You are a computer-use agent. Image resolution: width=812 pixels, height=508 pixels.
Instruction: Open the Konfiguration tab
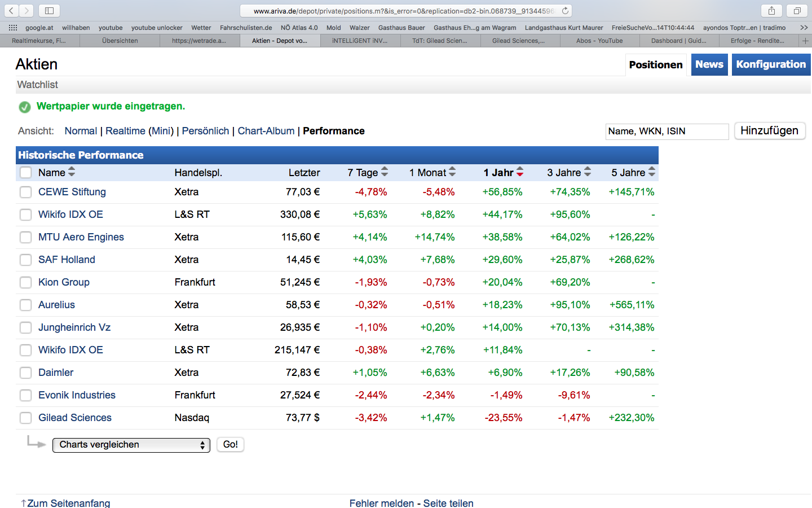point(771,64)
